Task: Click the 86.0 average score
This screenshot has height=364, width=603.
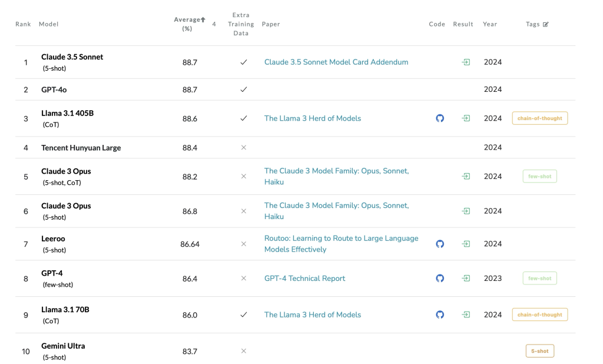Action: pos(190,315)
